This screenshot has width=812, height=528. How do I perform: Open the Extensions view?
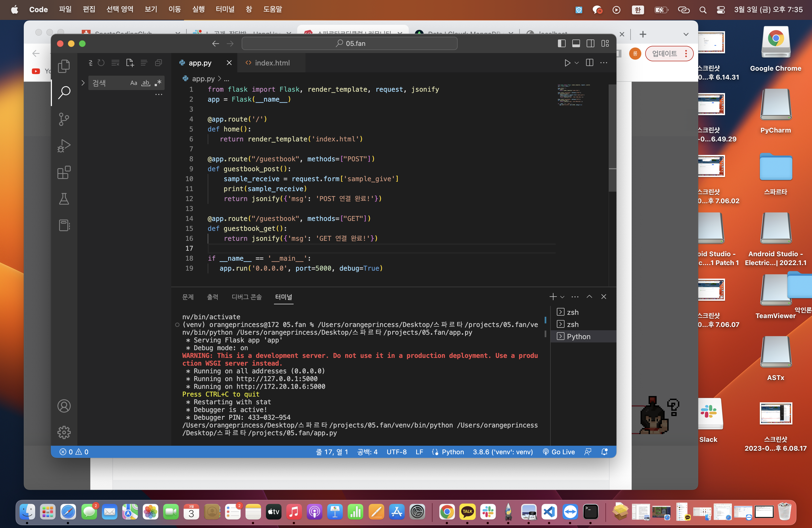coord(64,173)
